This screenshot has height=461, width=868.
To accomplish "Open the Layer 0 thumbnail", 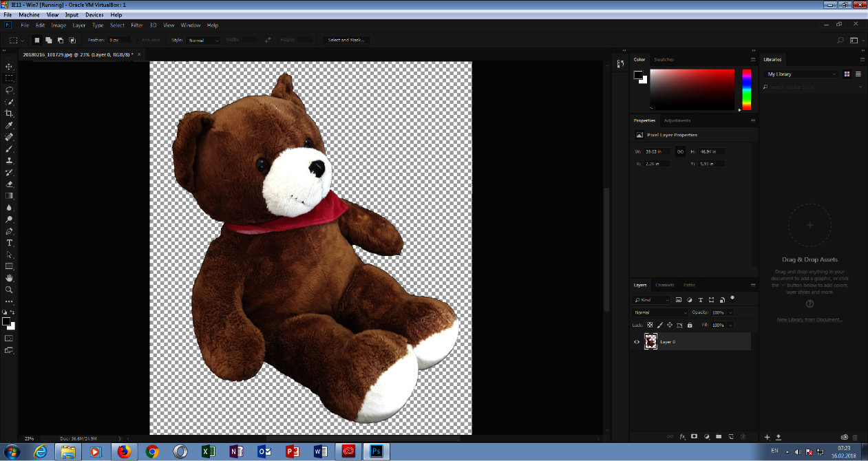I will pos(651,341).
